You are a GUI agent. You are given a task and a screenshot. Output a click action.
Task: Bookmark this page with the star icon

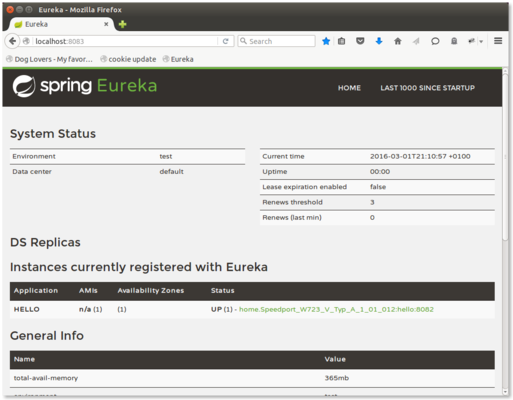[326, 41]
